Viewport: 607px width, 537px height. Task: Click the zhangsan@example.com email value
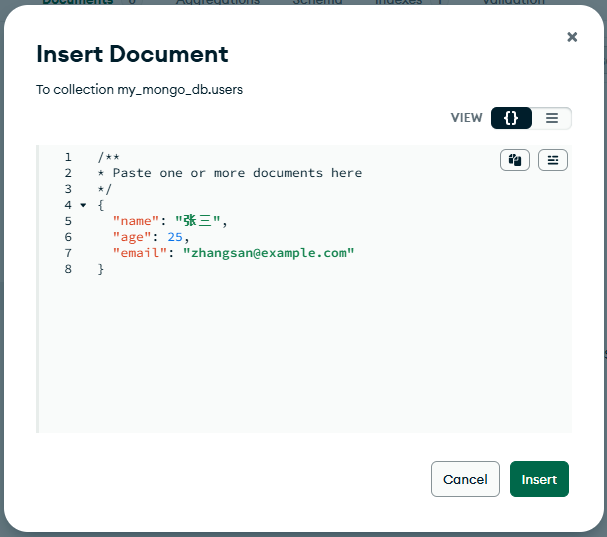pyautogui.click(x=268, y=253)
